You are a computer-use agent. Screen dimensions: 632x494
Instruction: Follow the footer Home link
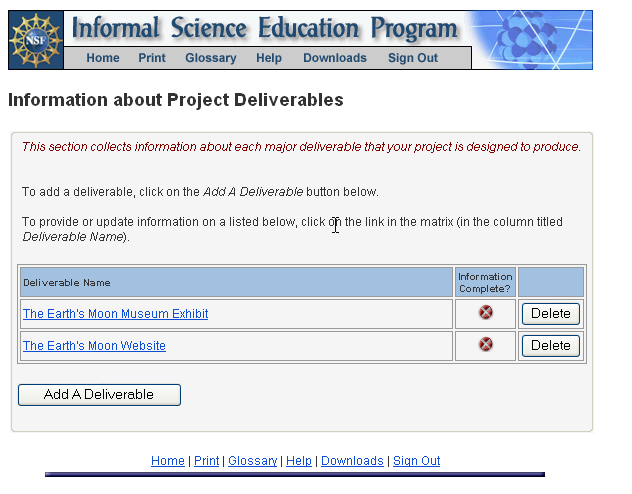click(x=168, y=461)
